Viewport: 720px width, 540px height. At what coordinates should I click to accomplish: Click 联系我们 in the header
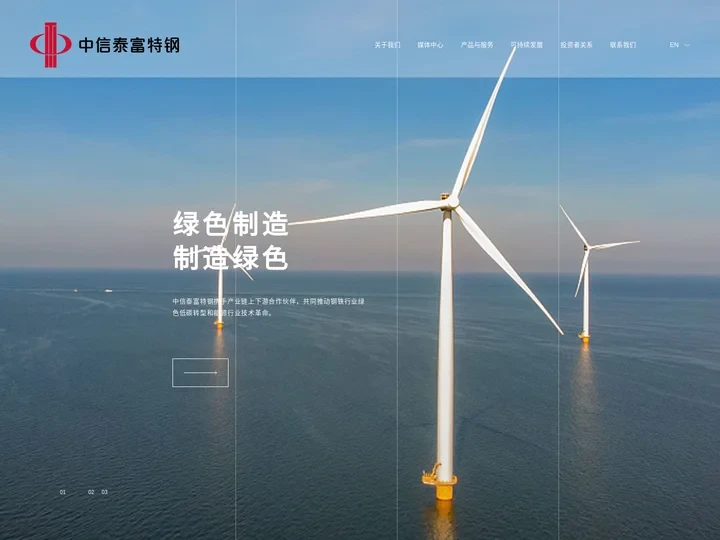[622, 45]
